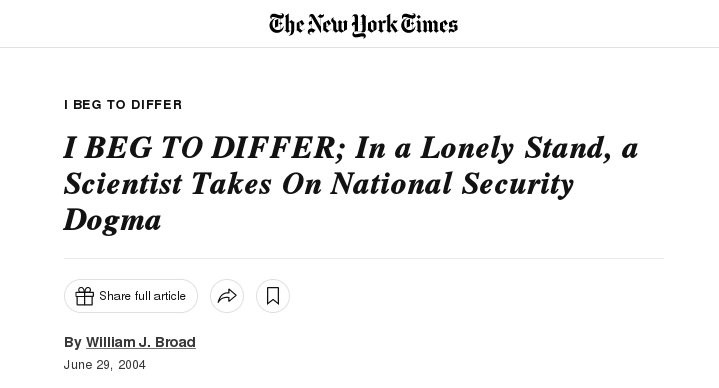The height and width of the screenshot is (388, 719).
Task: Click 'The' in the New York Times masthead
Action: (x=286, y=24)
